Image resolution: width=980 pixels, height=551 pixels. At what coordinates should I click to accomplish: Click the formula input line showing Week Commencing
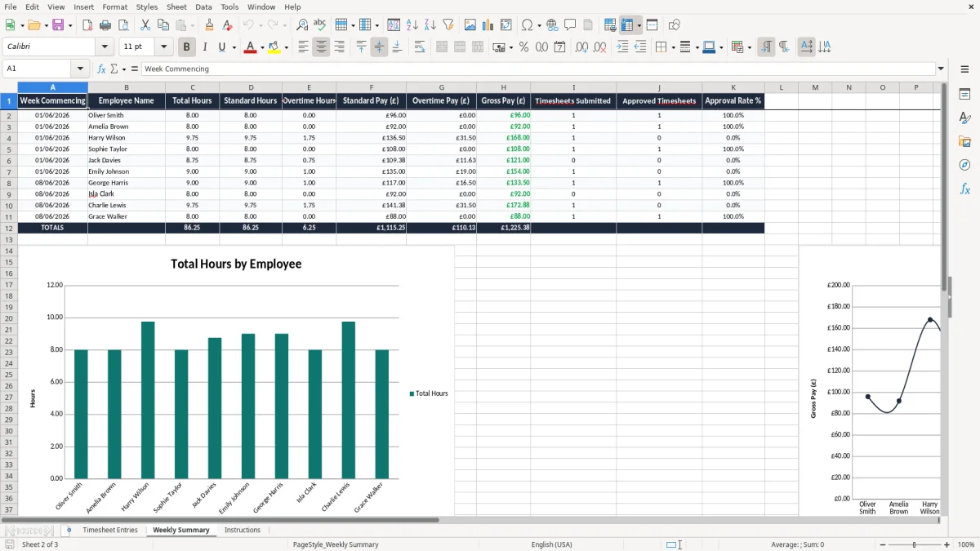[x=538, y=69]
